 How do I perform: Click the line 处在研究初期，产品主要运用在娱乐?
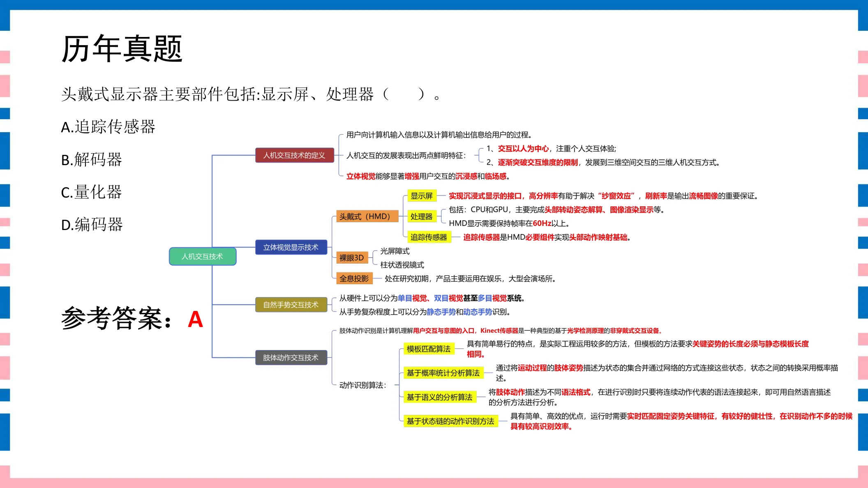point(471,279)
